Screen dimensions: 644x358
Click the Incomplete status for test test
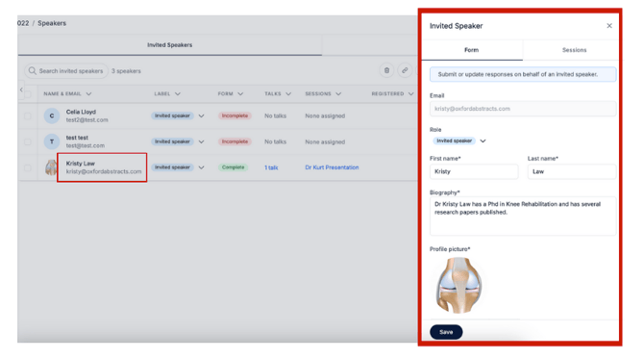[235, 141]
